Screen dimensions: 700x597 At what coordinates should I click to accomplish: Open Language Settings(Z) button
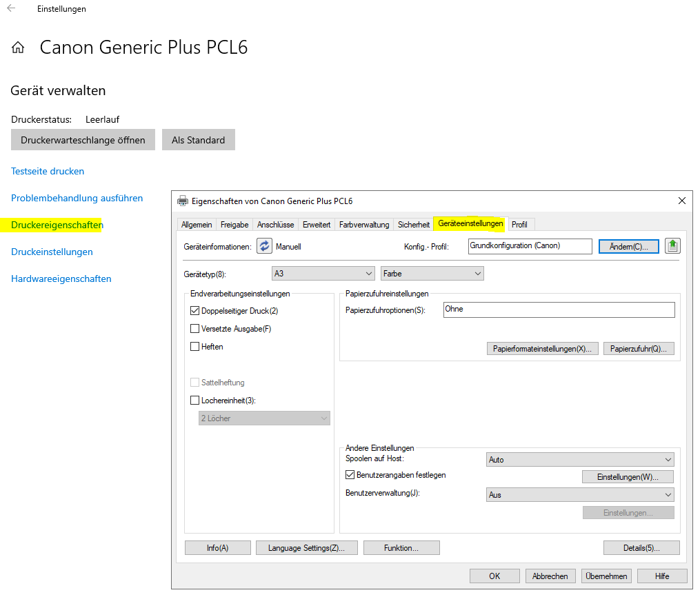[307, 548]
